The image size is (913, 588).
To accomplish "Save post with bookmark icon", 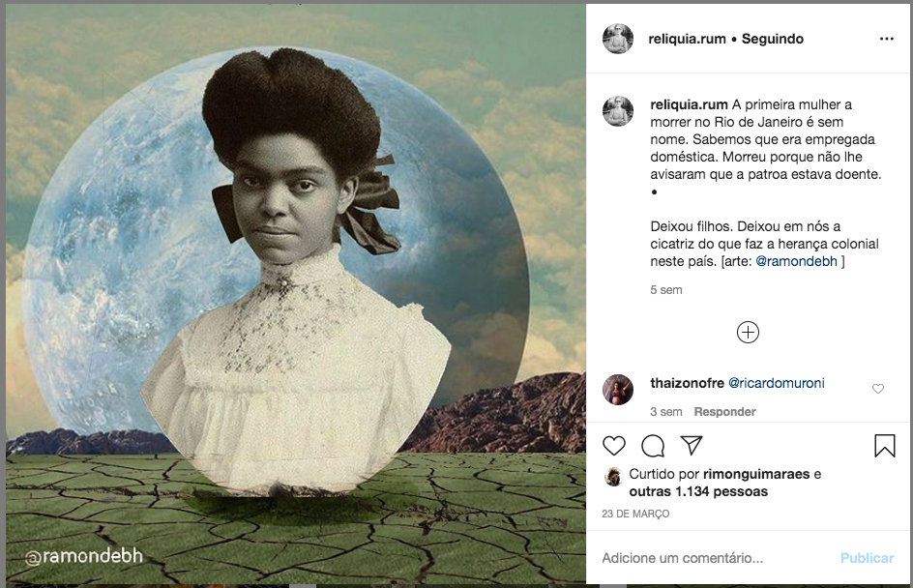I will click(x=884, y=446).
